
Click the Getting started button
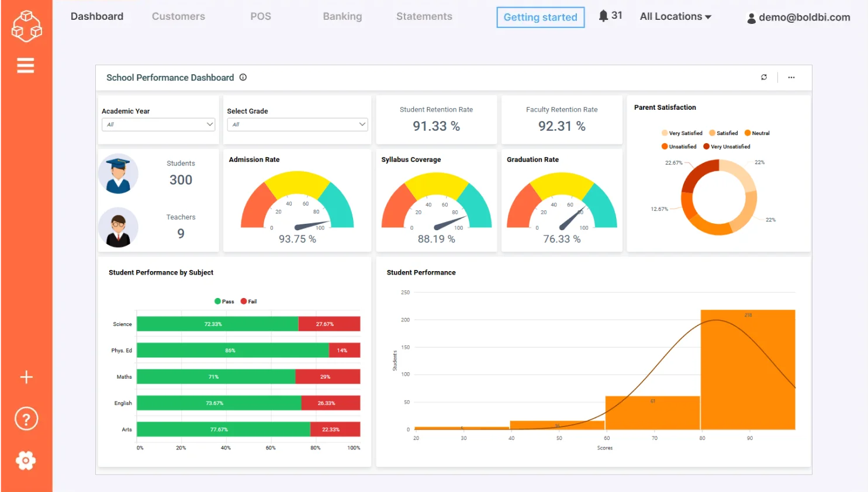pos(540,18)
